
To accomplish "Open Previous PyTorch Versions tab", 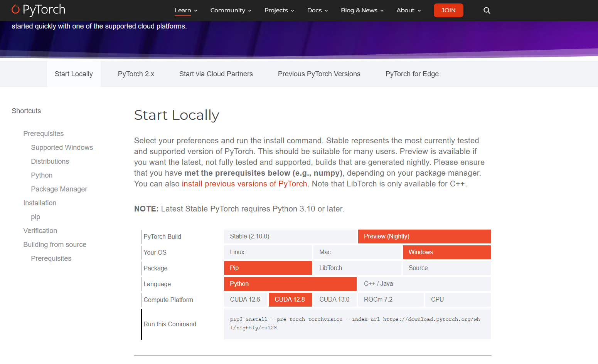I will tap(319, 74).
